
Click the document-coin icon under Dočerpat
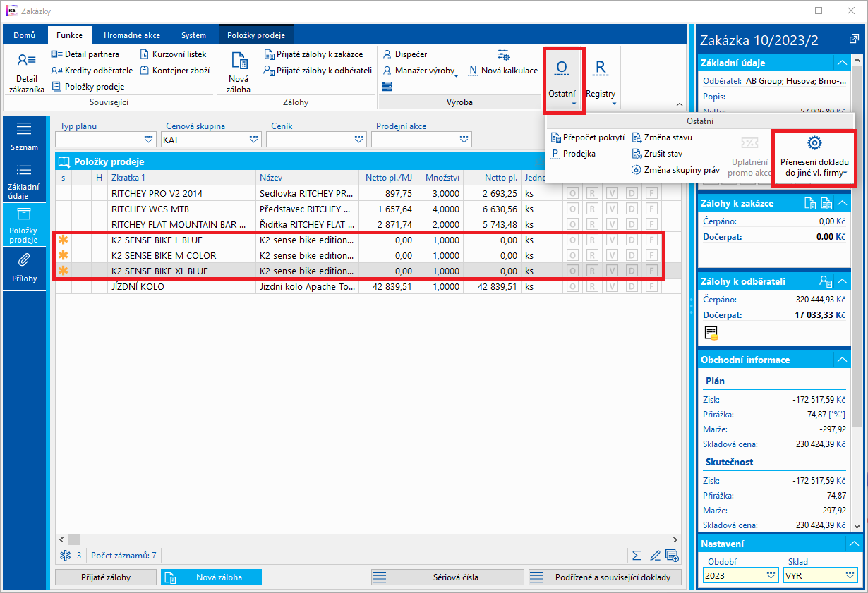pyautogui.click(x=711, y=333)
